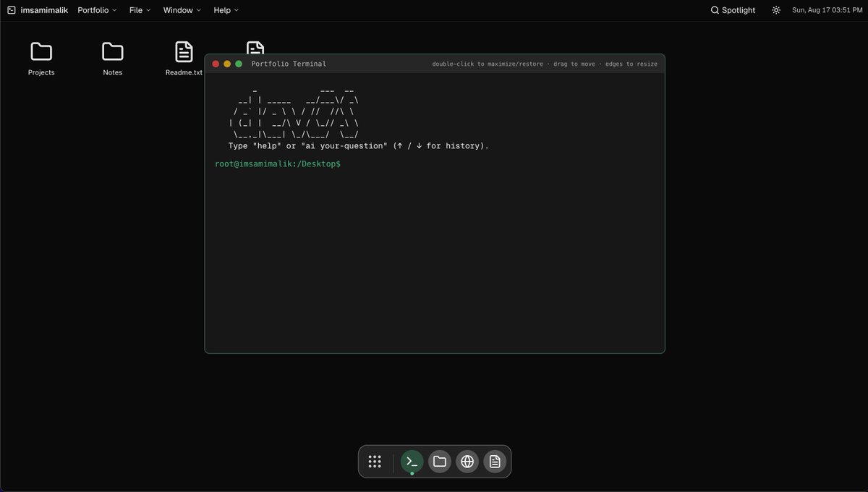Focus the terminal prompt input line
This screenshot has width=868, height=492.
coord(435,164)
